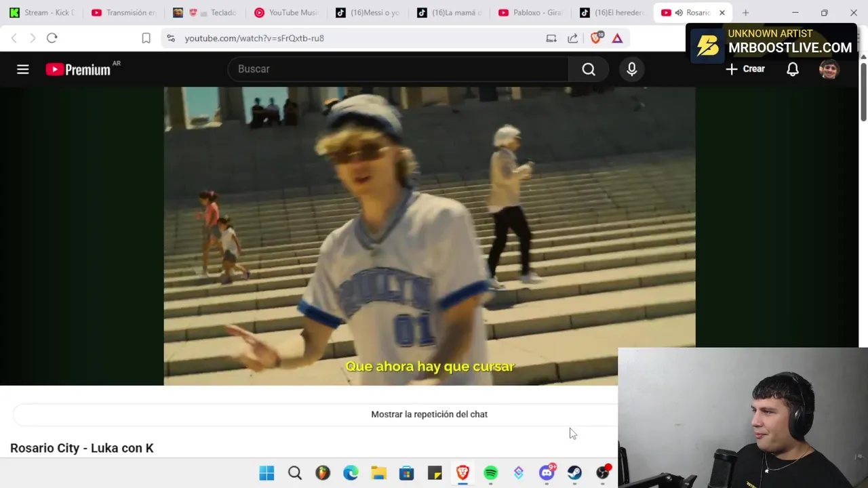Viewport: 868px width, 488px height.
Task: Show the chat replay (Mostrar la repetición del chat)
Action: point(429,414)
